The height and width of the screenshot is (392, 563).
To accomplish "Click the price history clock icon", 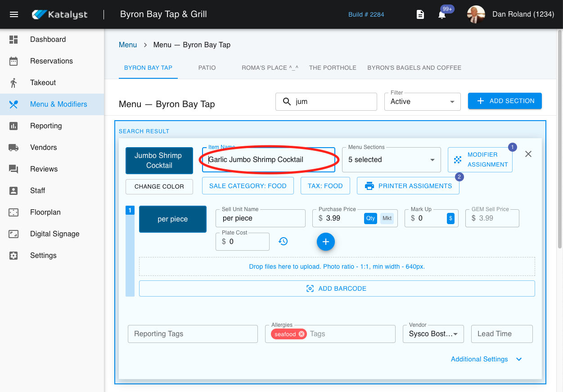I will 283,242.
